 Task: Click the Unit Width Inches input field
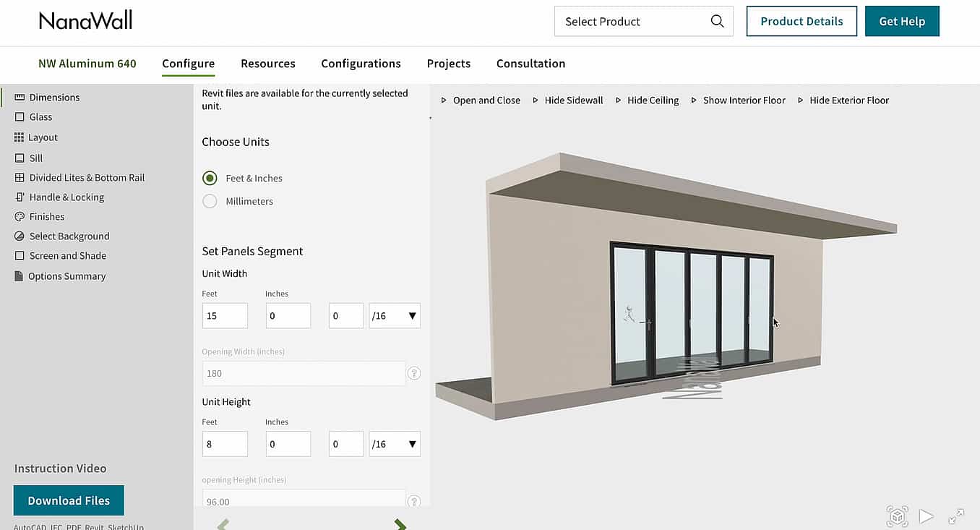(288, 316)
